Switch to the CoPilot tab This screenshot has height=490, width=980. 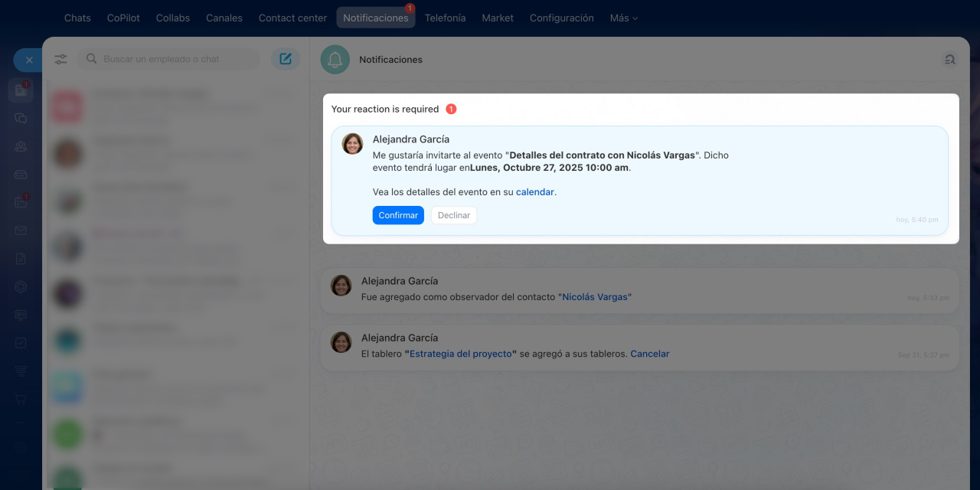pyautogui.click(x=123, y=18)
